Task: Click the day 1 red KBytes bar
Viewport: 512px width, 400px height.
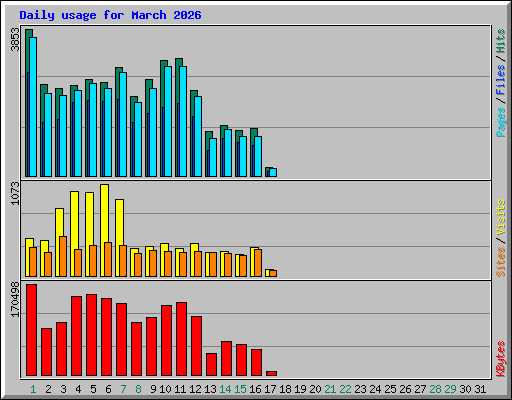Action: 31,330
